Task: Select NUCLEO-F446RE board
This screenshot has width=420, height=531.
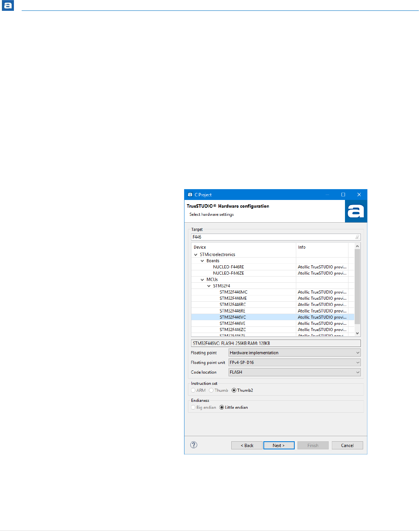Action: click(229, 267)
